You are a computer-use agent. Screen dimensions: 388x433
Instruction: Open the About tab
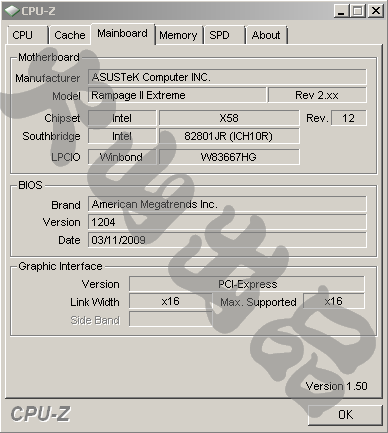coord(266,35)
